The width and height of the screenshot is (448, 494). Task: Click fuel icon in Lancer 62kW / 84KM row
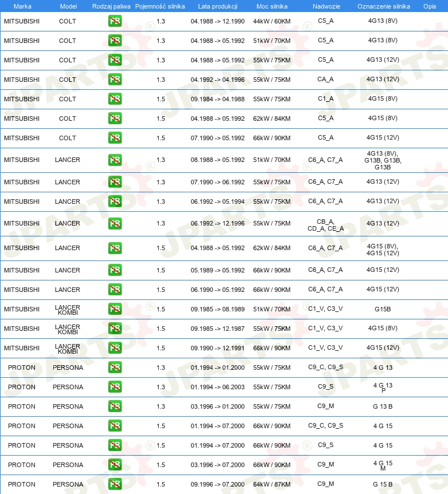115,248
